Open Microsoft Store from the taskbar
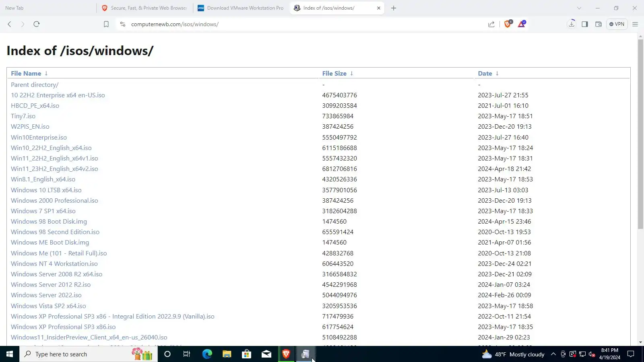This screenshot has width=644, height=362. [x=246, y=354]
